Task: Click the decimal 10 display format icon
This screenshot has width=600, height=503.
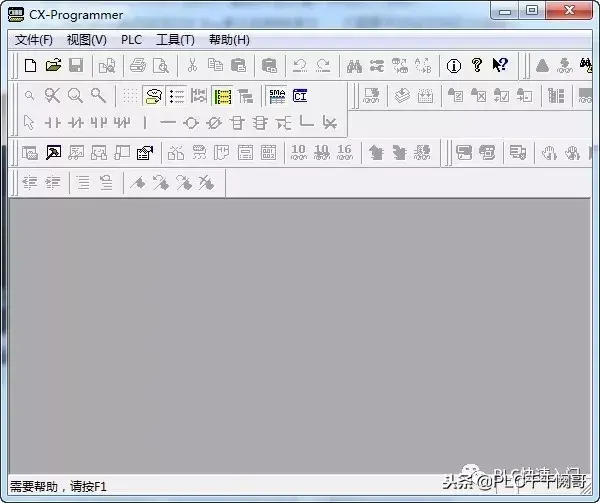Action: coord(298,152)
